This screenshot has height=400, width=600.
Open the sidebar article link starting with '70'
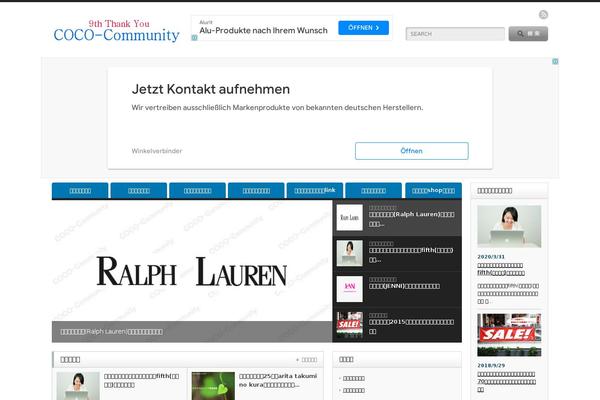pyautogui.click(x=507, y=382)
